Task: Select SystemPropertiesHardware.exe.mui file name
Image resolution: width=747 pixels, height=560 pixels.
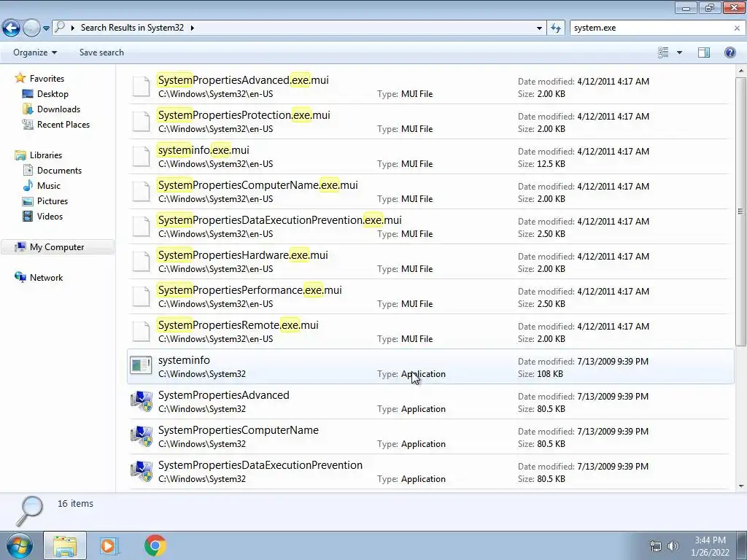Action: tap(243, 255)
